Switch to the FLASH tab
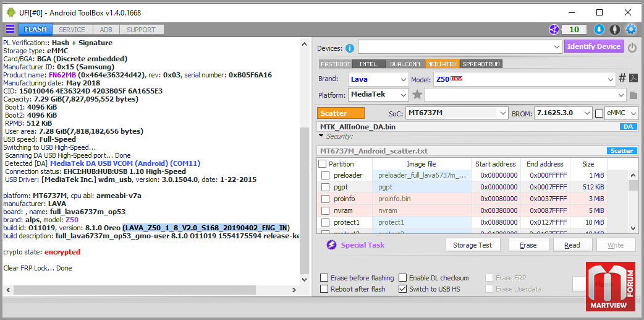The width and height of the screenshot is (644, 320). click(x=35, y=30)
